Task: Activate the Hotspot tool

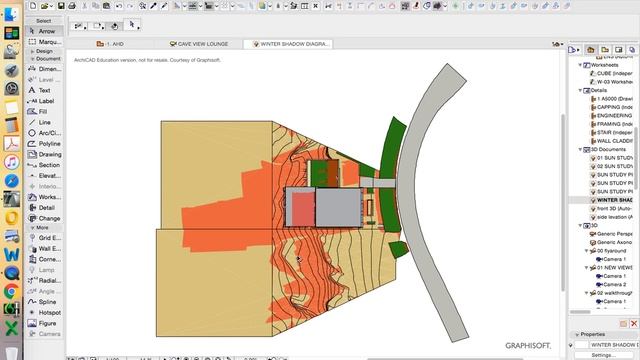Action: pyautogui.click(x=44, y=312)
